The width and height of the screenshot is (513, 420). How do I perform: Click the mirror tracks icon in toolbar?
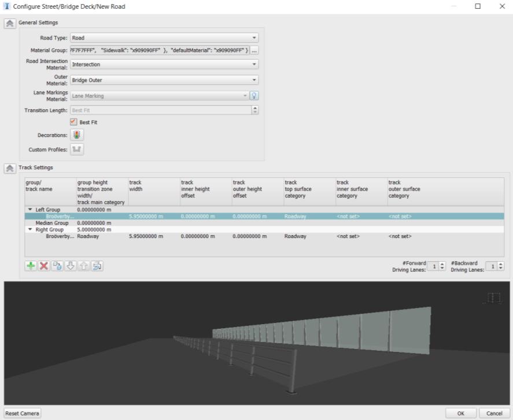click(97, 266)
